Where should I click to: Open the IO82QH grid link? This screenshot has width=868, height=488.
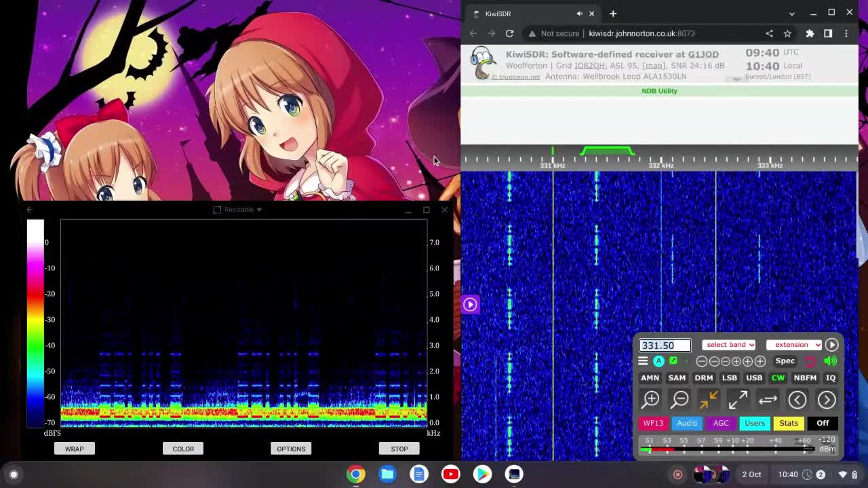[x=589, y=66]
